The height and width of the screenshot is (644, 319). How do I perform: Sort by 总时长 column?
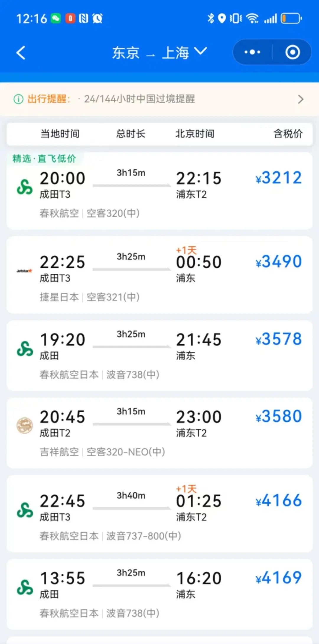pyautogui.click(x=131, y=134)
